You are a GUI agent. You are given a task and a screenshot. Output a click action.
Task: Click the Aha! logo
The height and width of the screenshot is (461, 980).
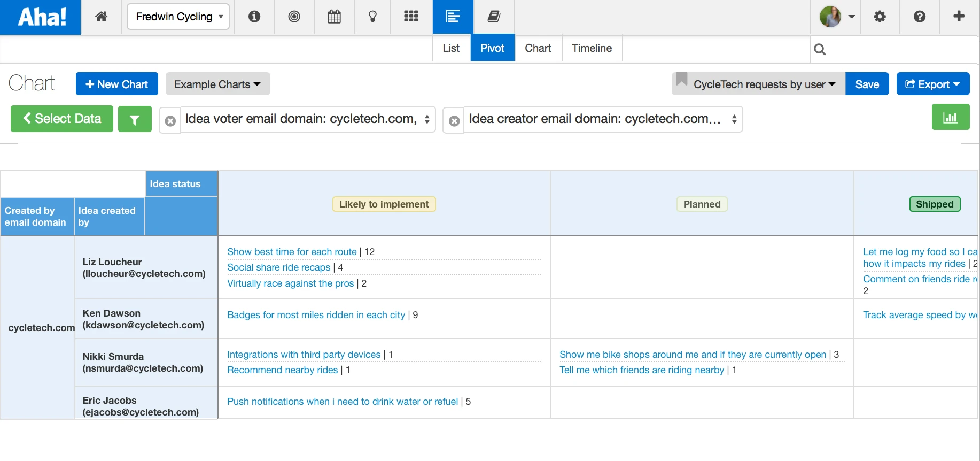point(41,17)
